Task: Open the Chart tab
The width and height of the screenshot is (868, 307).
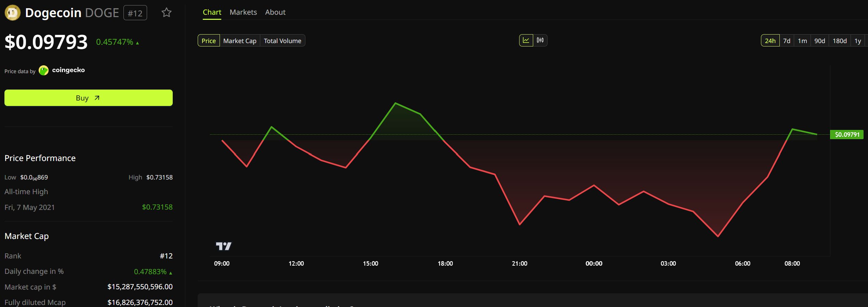Action: point(212,12)
